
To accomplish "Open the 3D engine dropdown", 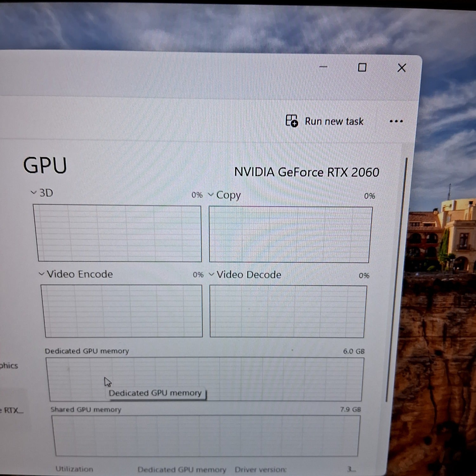I will click(42, 193).
